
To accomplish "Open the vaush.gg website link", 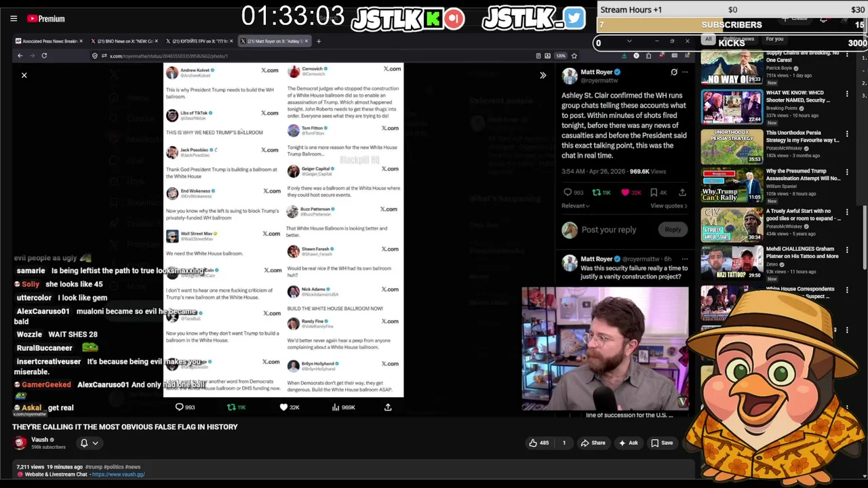I will pyautogui.click(x=118, y=474).
